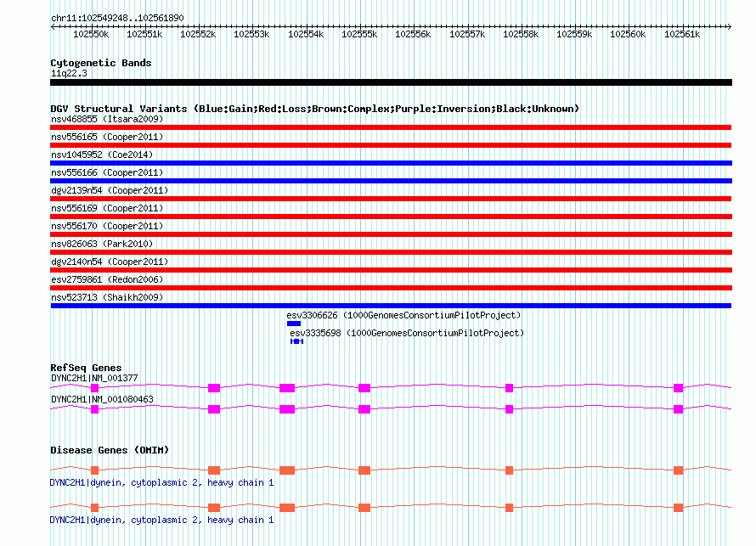Image resolution: width=756 pixels, height=546 pixels.
Task: Click the 102552k ruler mark
Action: [198, 34]
